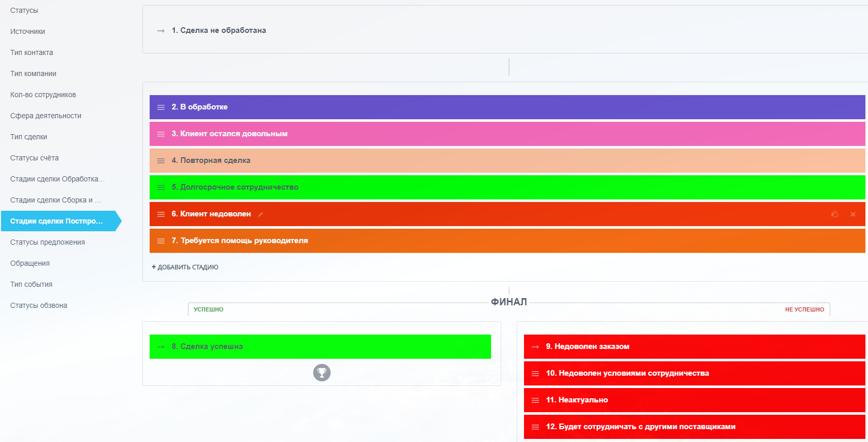Delete the "Клиент недоволен" stage with X
The image size is (868, 442).
pyautogui.click(x=853, y=214)
